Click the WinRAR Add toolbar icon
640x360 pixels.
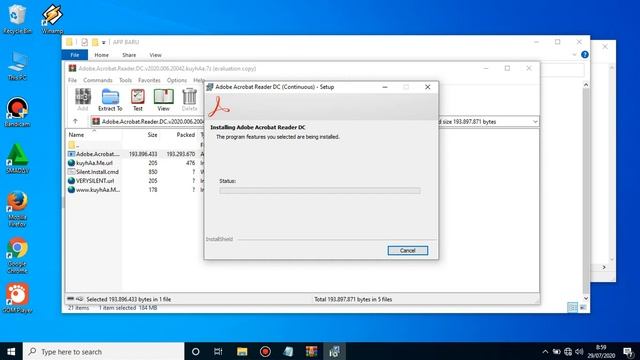pos(83,100)
